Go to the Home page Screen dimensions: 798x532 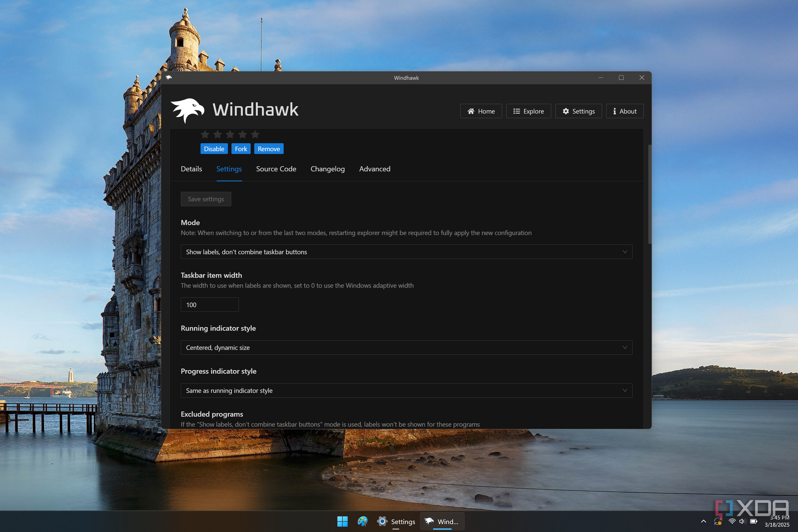[481, 111]
